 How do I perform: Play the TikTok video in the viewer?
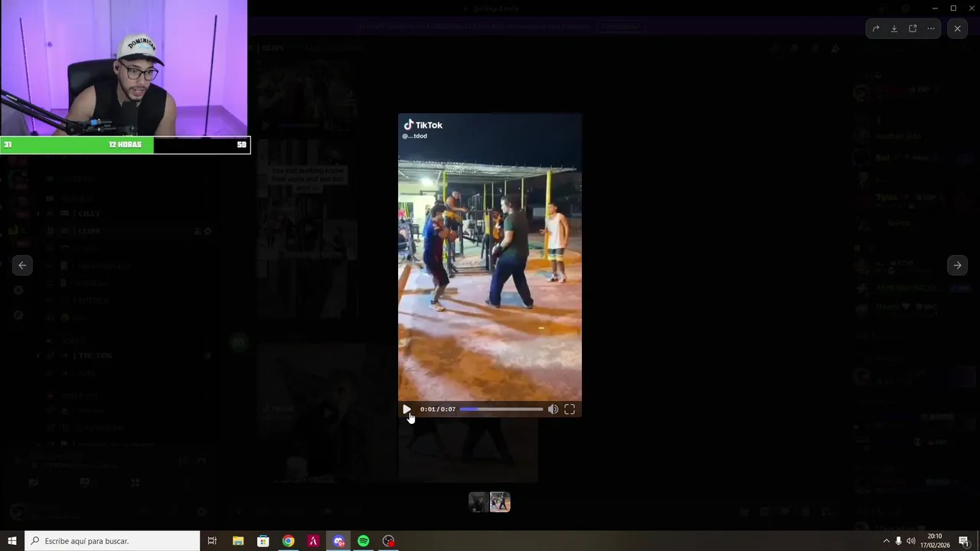(x=407, y=409)
